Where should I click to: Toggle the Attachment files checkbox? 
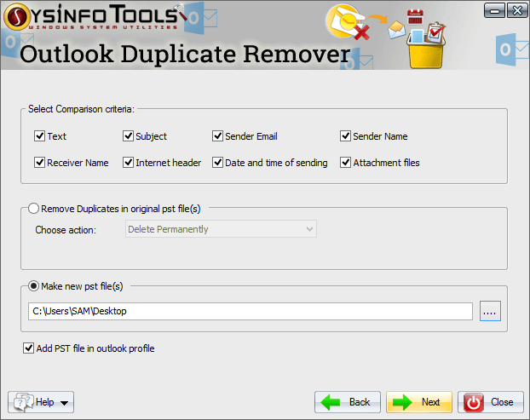pos(345,163)
